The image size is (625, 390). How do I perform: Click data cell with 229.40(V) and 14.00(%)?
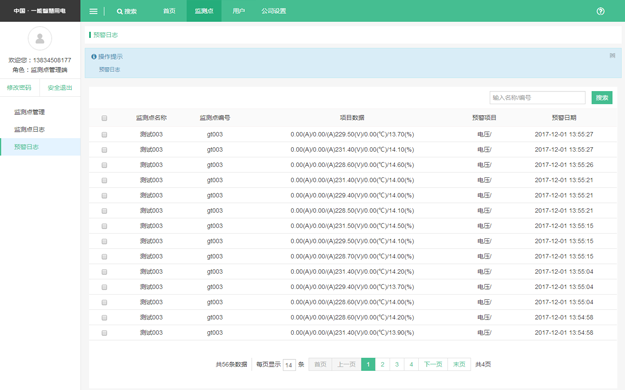click(352, 195)
